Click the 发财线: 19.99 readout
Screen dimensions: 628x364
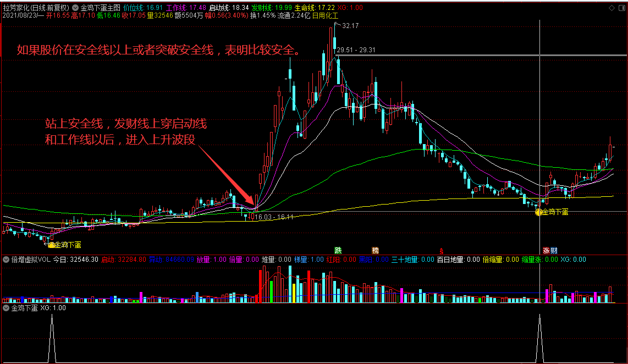272,8
